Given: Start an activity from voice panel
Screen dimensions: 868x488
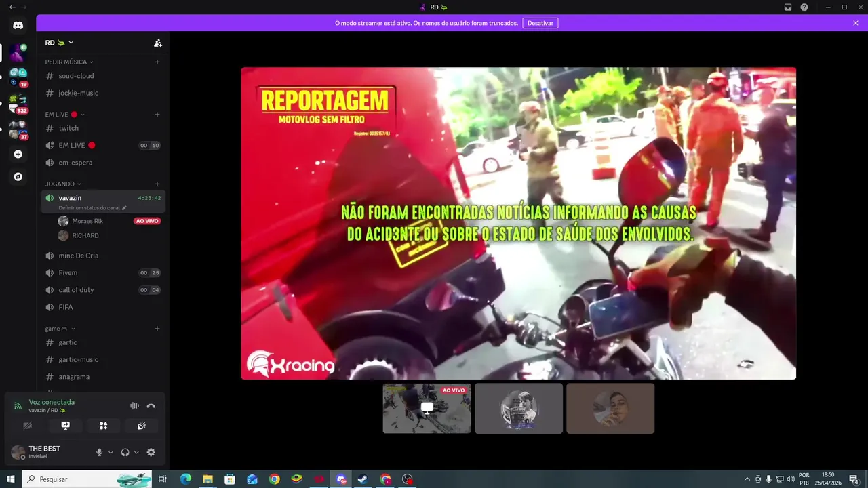Looking at the screenshot, I should click(103, 426).
